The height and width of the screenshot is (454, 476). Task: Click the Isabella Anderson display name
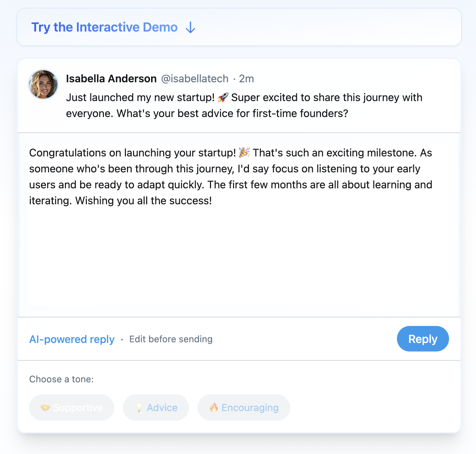tap(111, 79)
